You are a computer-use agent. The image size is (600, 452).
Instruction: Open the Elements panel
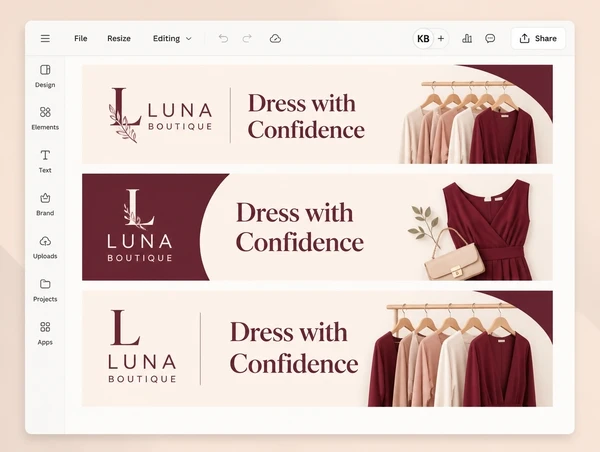[x=45, y=119]
